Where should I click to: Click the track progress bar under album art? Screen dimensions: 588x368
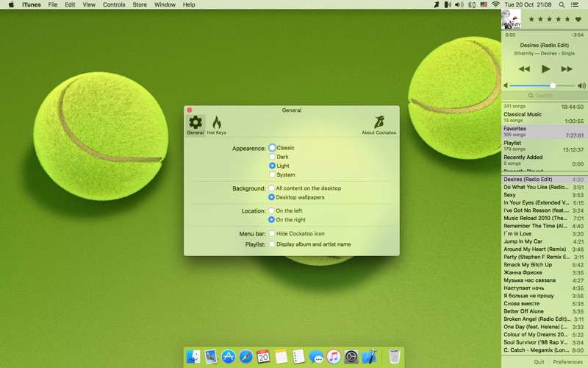pyautogui.click(x=545, y=29)
